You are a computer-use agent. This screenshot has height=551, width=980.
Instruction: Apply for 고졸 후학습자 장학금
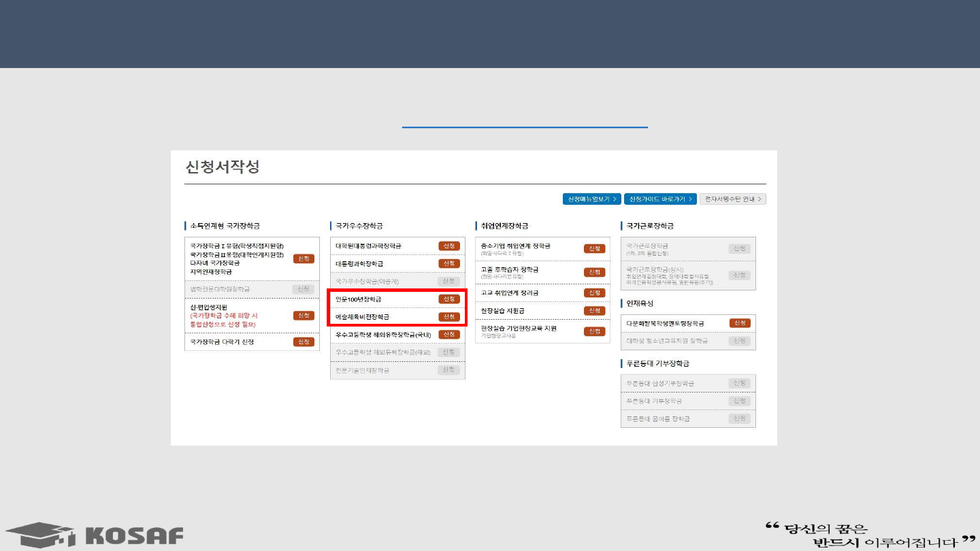(594, 272)
